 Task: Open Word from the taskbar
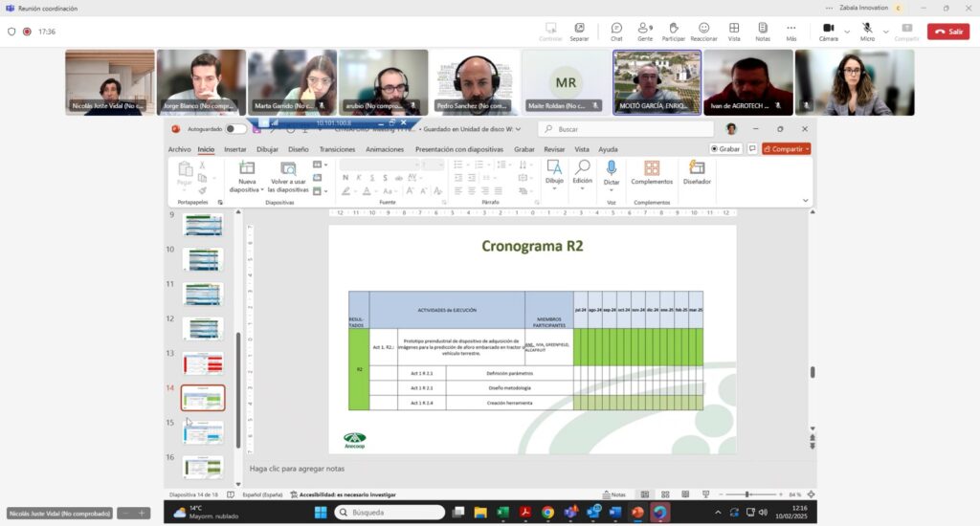(x=615, y=513)
